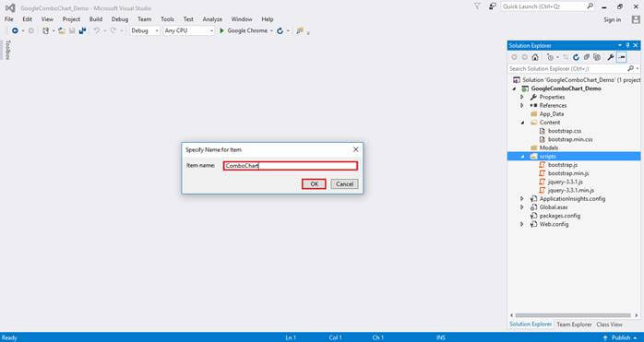Open Properties wrench icon in Solution Explorer

click(611, 57)
